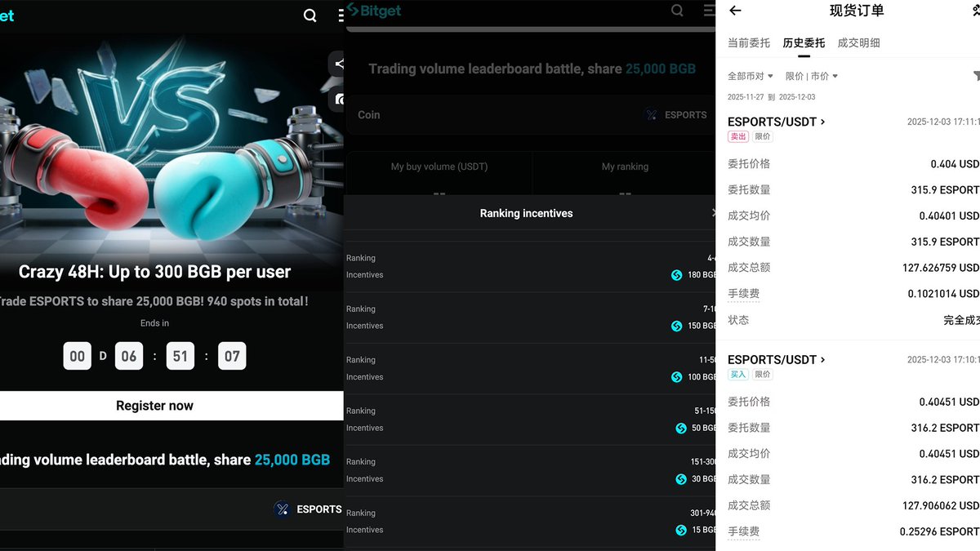The width and height of the screenshot is (980, 551).
Task: Open search on the VS boxing banner screen
Action: pos(310,16)
